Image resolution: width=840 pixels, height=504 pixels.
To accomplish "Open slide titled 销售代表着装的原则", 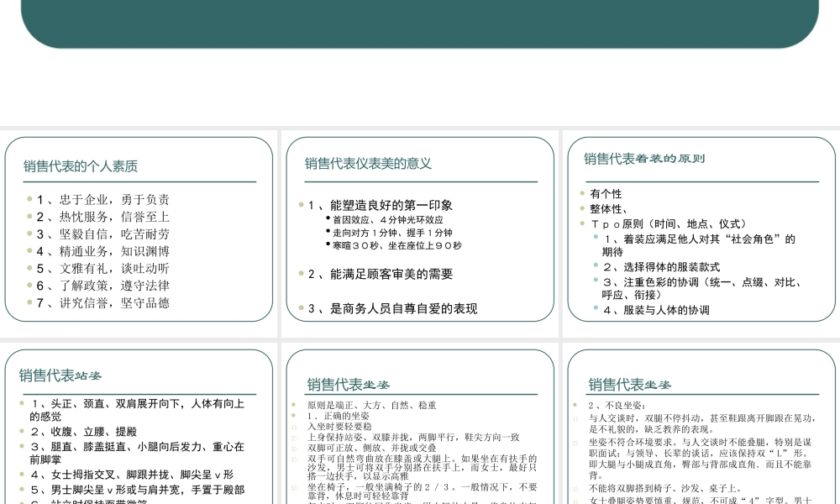I will [701, 234].
